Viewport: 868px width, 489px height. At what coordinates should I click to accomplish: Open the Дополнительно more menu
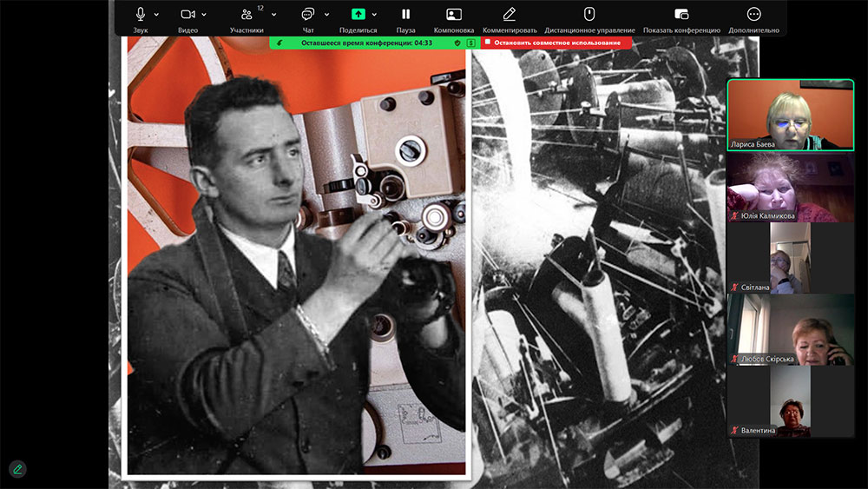click(753, 15)
